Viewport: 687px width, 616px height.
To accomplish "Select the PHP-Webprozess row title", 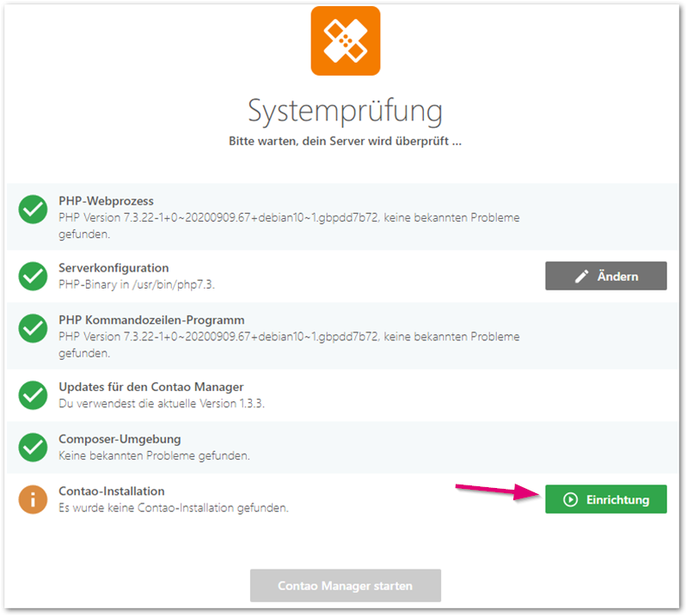I will (106, 201).
